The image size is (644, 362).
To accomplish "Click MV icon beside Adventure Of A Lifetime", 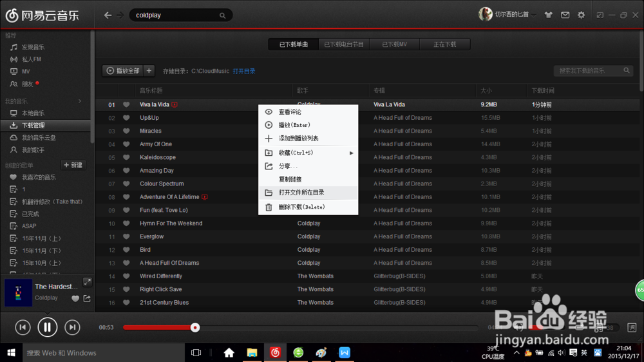I will click(x=205, y=197).
